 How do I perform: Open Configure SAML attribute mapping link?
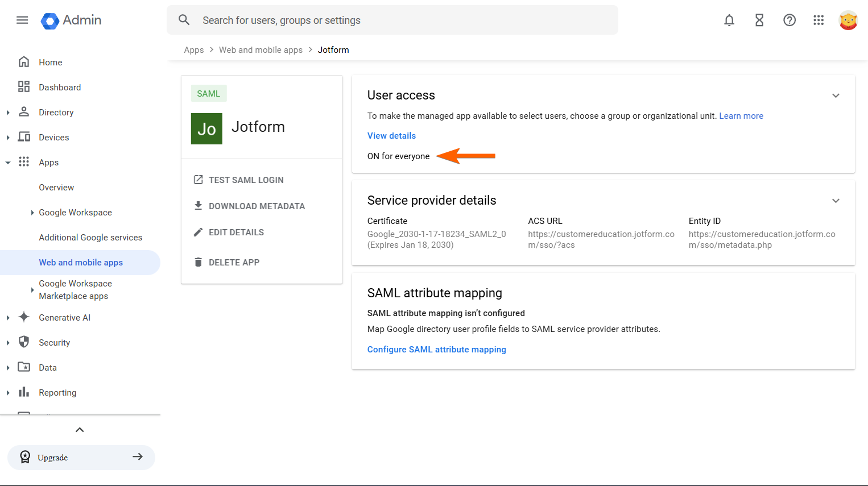(x=436, y=350)
